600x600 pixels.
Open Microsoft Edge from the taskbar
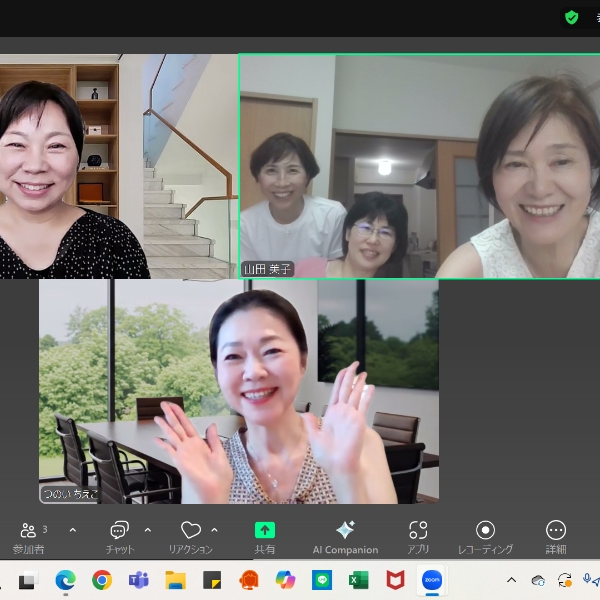(65, 580)
